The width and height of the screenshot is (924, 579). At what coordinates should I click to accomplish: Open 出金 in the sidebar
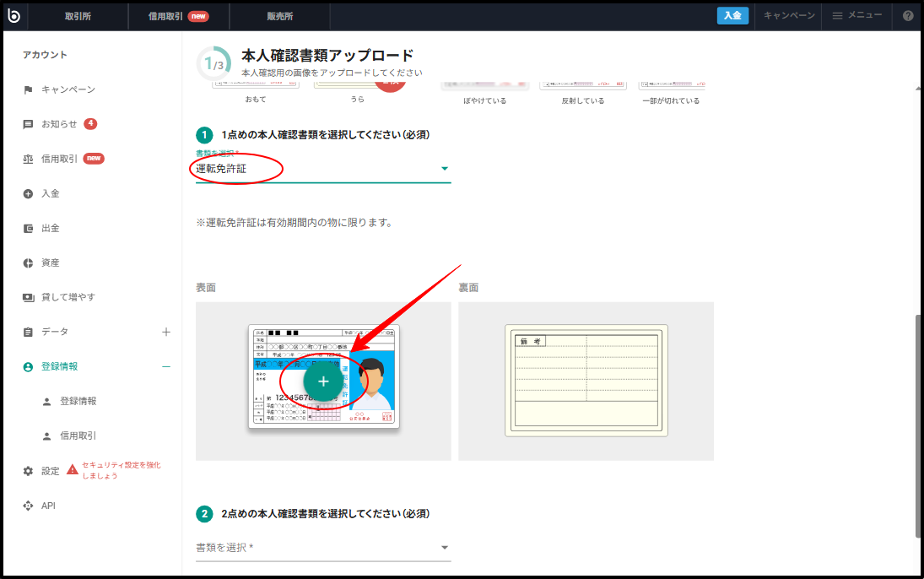pos(50,228)
